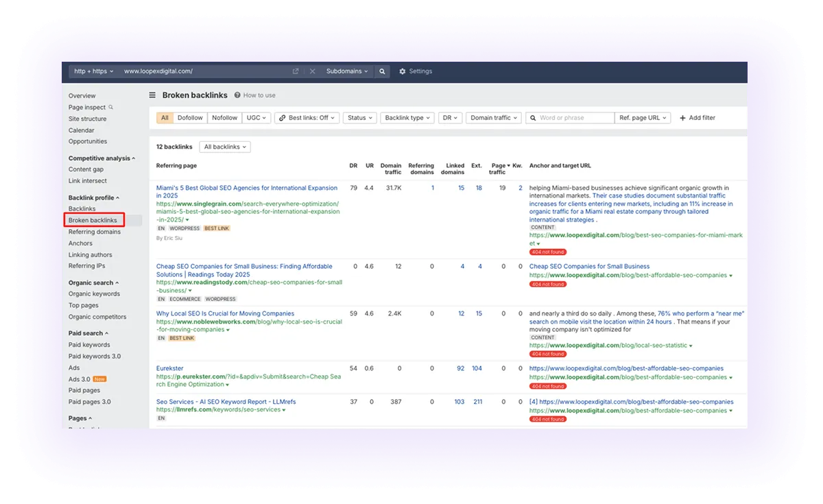Click the clear (X) icon next to the URL
The width and height of the screenshot is (823, 504).
pyautogui.click(x=313, y=71)
